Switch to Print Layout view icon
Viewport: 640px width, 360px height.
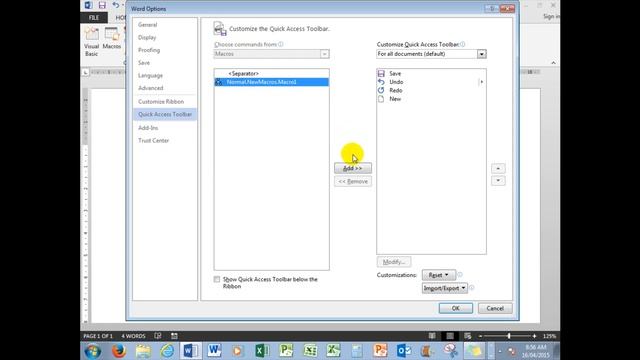pyautogui.click(x=450, y=336)
